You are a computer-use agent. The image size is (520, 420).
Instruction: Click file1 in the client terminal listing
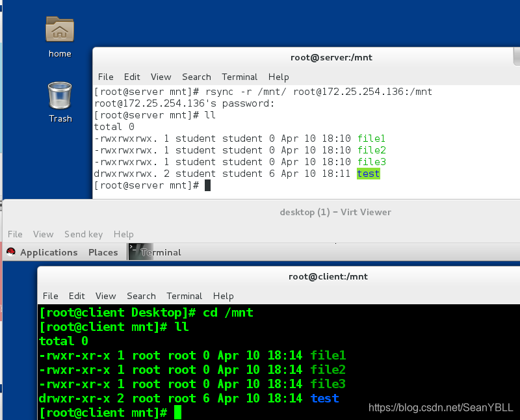click(x=328, y=355)
